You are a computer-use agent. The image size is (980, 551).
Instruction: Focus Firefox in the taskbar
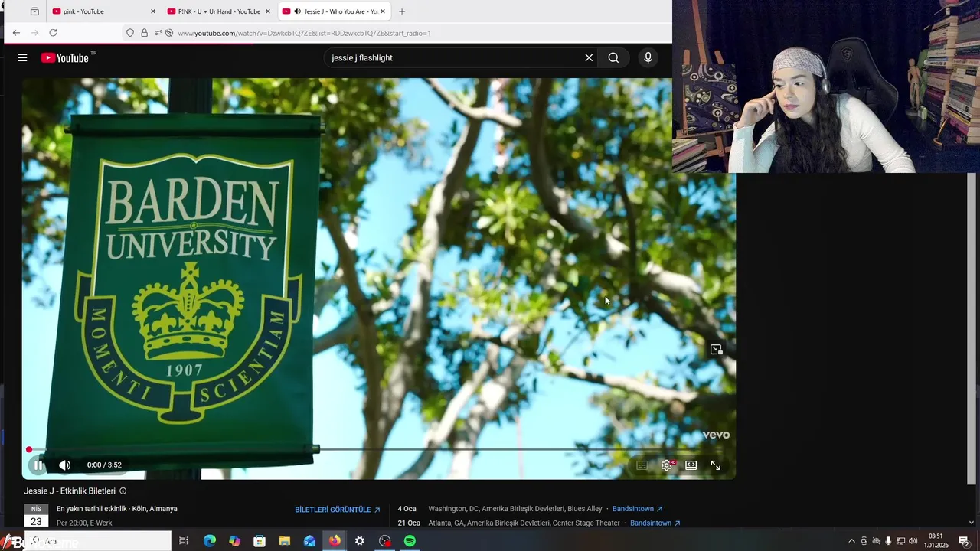click(335, 541)
